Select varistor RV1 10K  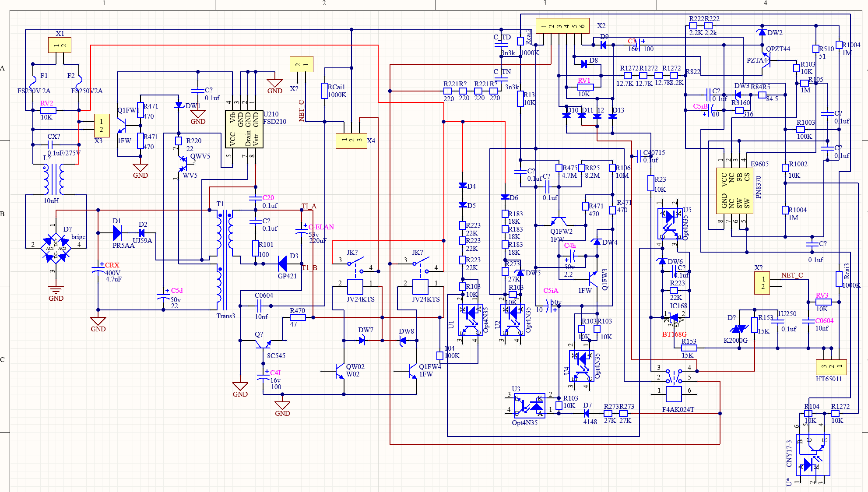point(586,87)
